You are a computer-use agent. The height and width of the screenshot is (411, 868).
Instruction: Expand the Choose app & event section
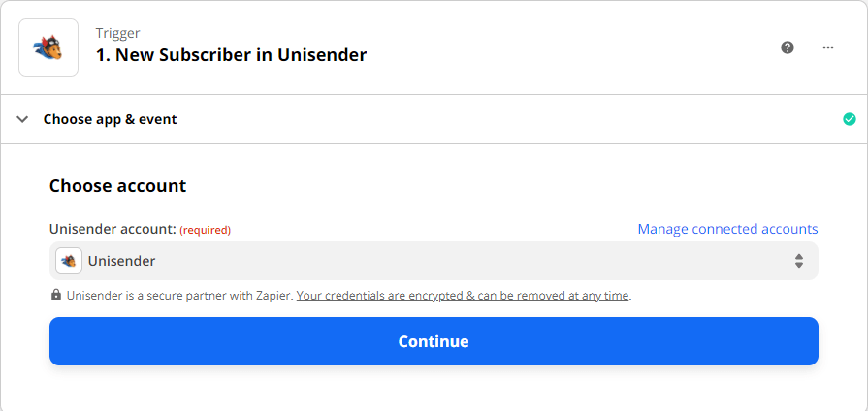111,119
